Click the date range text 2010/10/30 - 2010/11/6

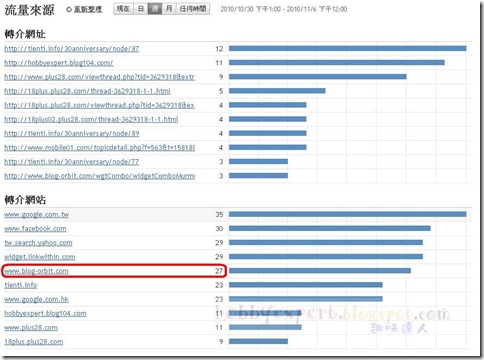(x=284, y=9)
